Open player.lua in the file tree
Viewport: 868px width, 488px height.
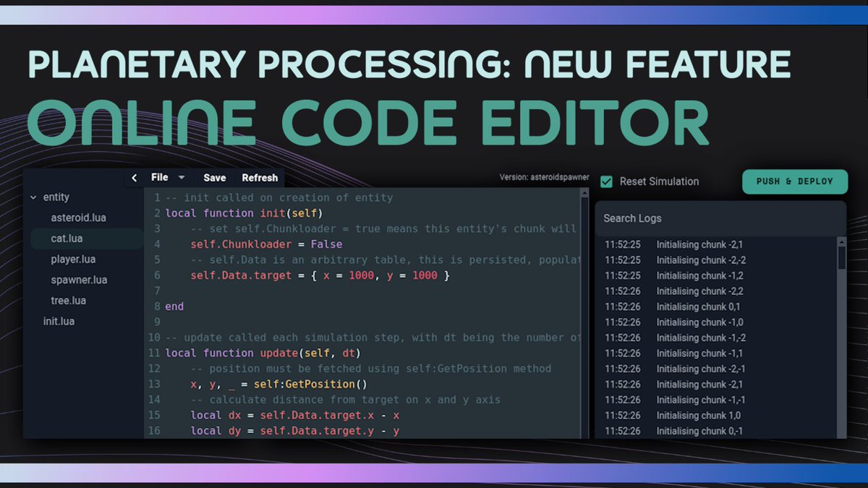(x=74, y=259)
